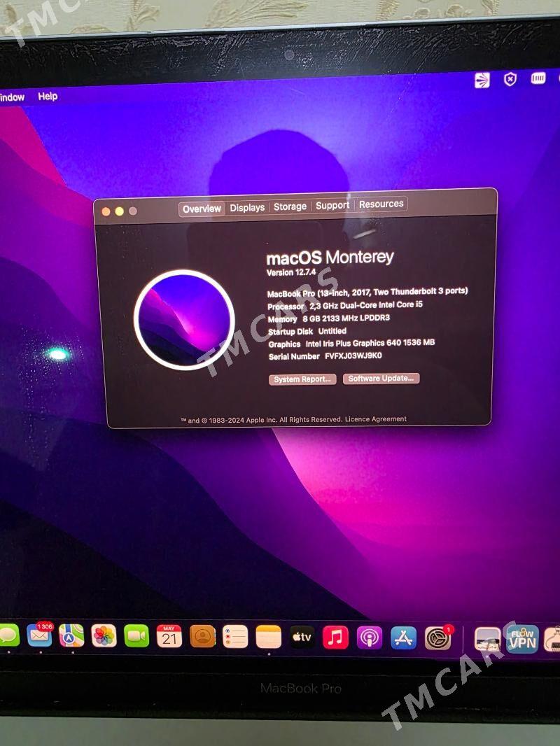Click the 'macOS Monterey' heading
Image resolution: width=560 pixels, height=746 pixels.
(330, 258)
